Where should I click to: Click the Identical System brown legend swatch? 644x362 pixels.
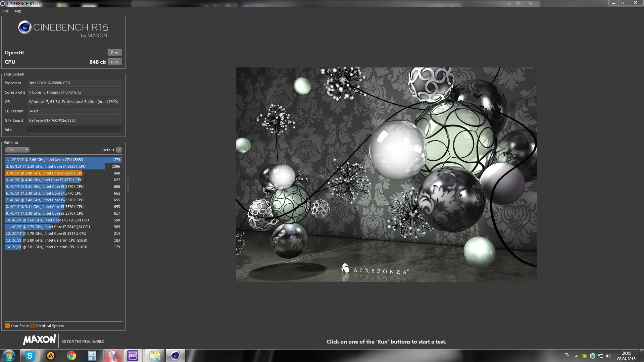[33, 325]
